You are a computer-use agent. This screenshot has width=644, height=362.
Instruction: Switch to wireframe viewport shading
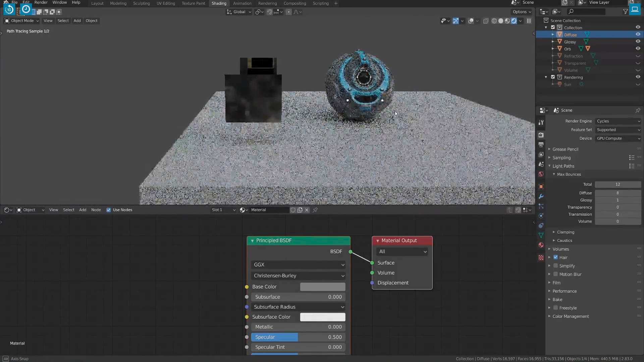coord(494,21)
